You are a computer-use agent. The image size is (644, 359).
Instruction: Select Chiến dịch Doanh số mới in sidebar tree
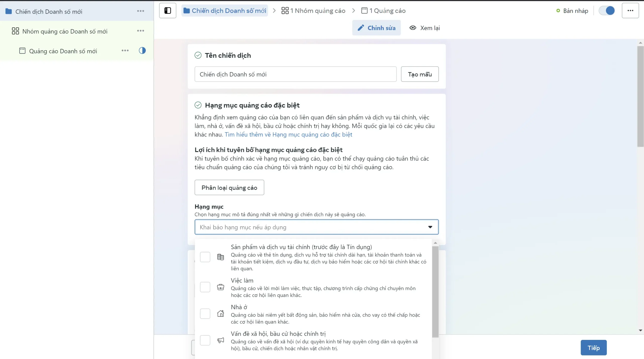76,11
